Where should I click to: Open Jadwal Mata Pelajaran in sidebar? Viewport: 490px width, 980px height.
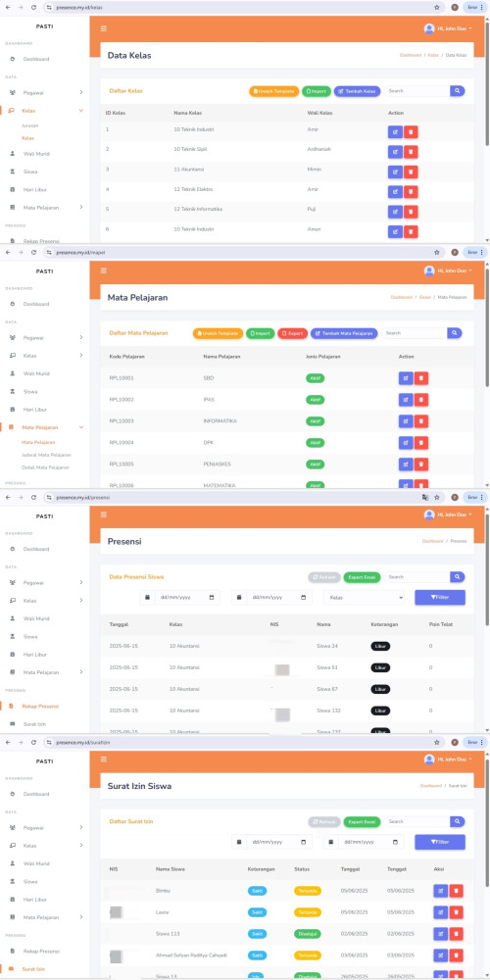pyautogui.click(x=46, y=455)
